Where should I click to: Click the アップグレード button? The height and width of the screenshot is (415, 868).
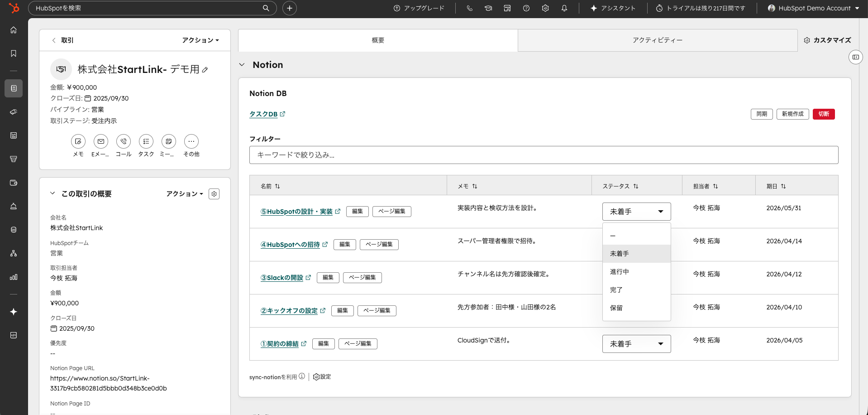[x=419, y=8]
